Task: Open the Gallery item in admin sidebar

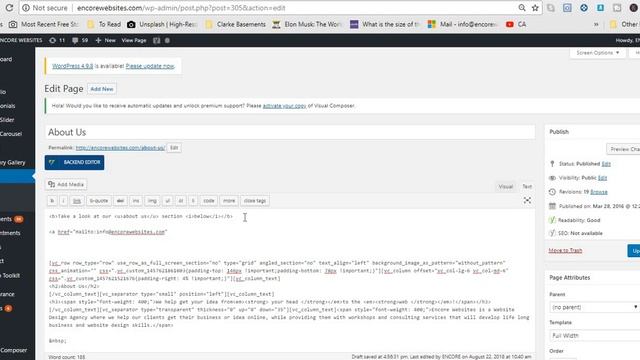Action: tap(13, 162)
